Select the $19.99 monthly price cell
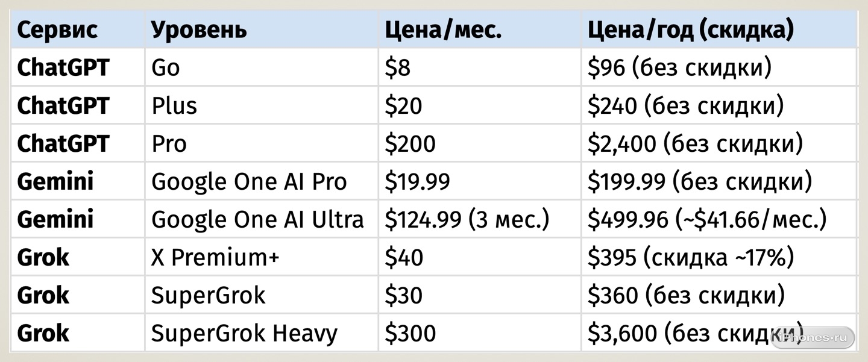This screenshot has width=868, height=362. [x=418, y=181]
